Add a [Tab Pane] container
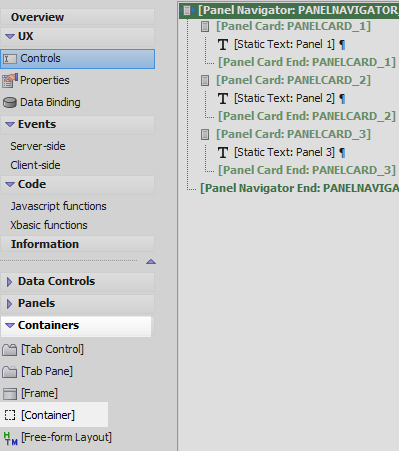This screenshot has width=399, height=451. [x=47, y=371]
